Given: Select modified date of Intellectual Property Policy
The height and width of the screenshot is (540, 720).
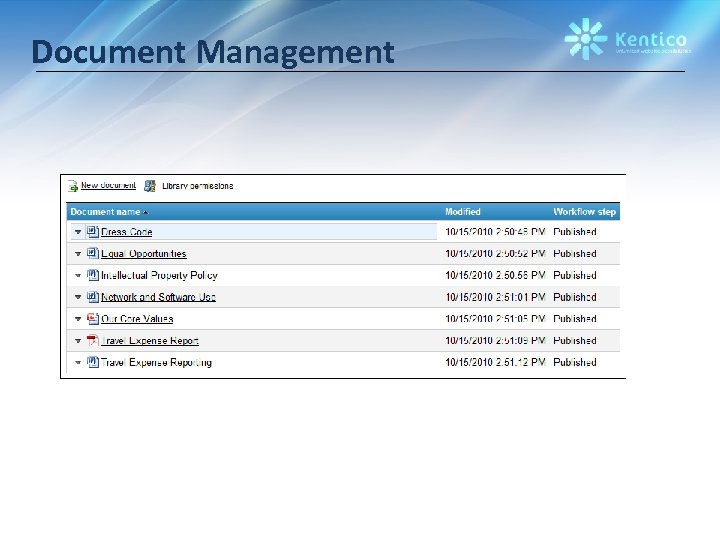Looking at the screenshot, I should coord(495,276).
